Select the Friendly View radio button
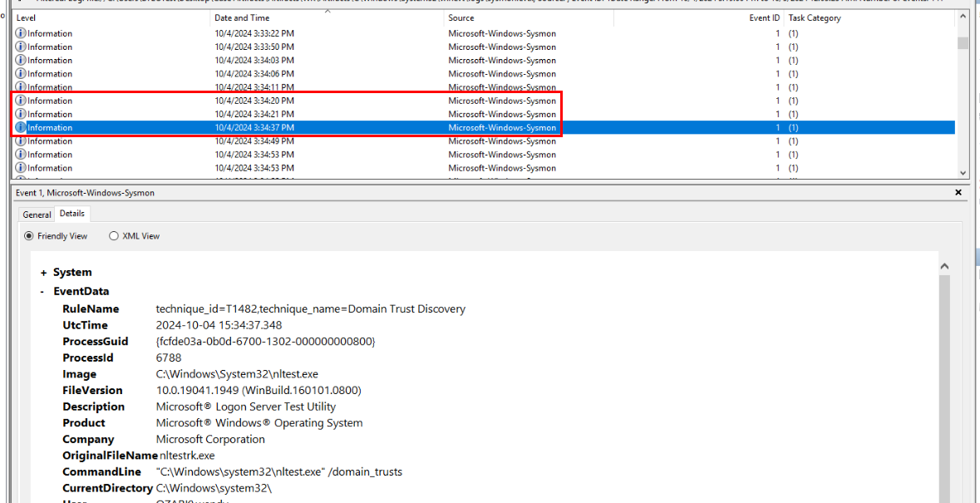This screenshot has height=503, width=980. 29,236
